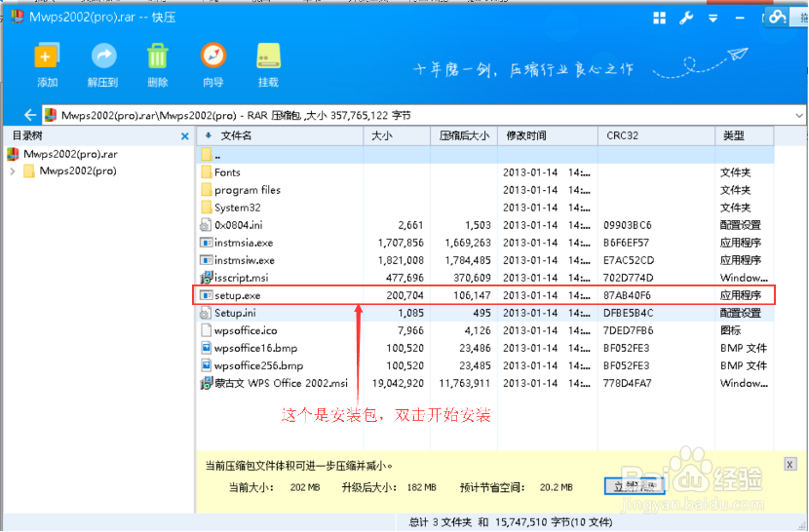Click the Fonts folder icon
Viewport: 809px width, 532px height.
point(207,171)
